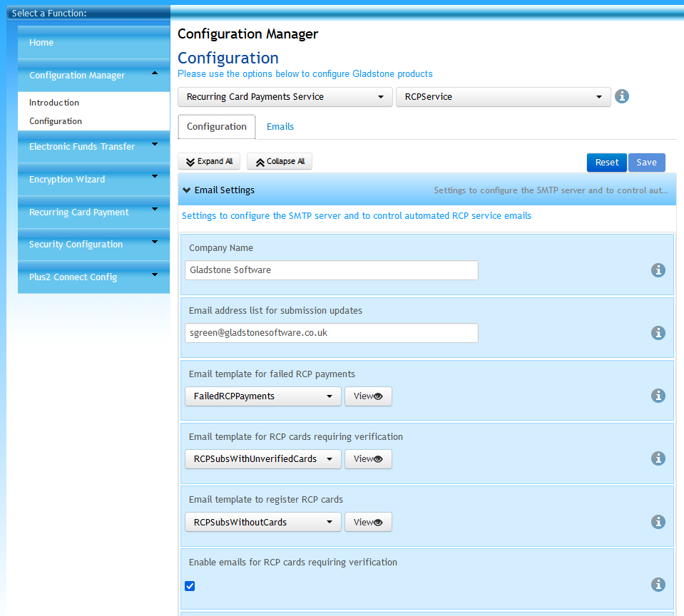684x616 pixels.
Task: Open Configuration sidebar sub-item
Action: coord(56,121)
